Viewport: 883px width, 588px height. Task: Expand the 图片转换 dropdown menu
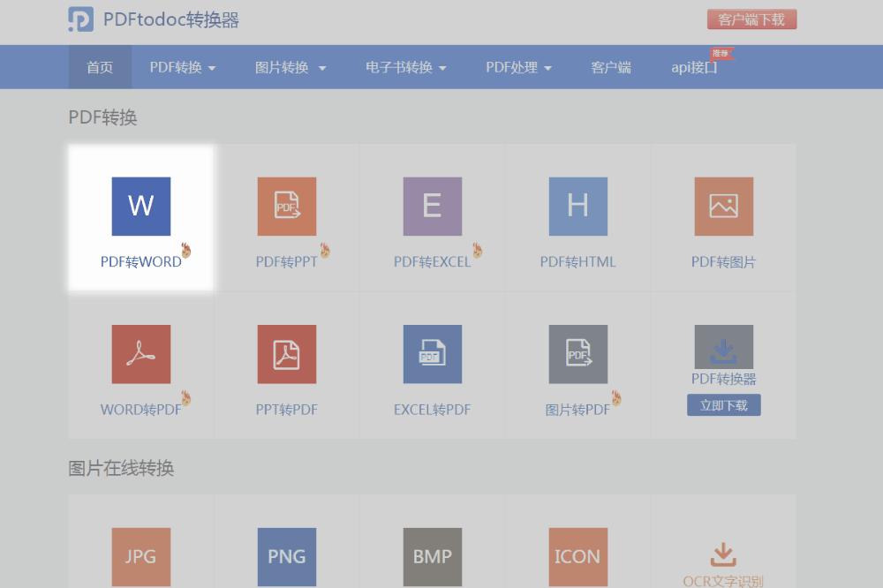click(291, 67)
